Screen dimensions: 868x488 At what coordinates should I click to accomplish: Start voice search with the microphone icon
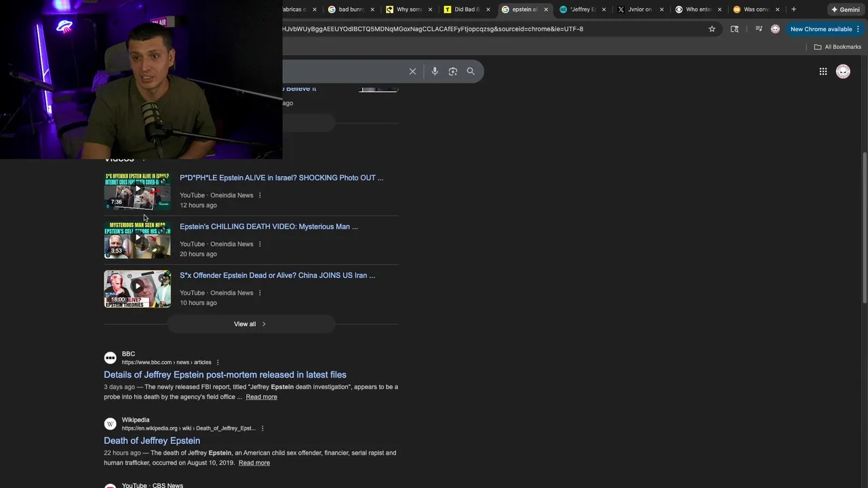coord(435,71)
